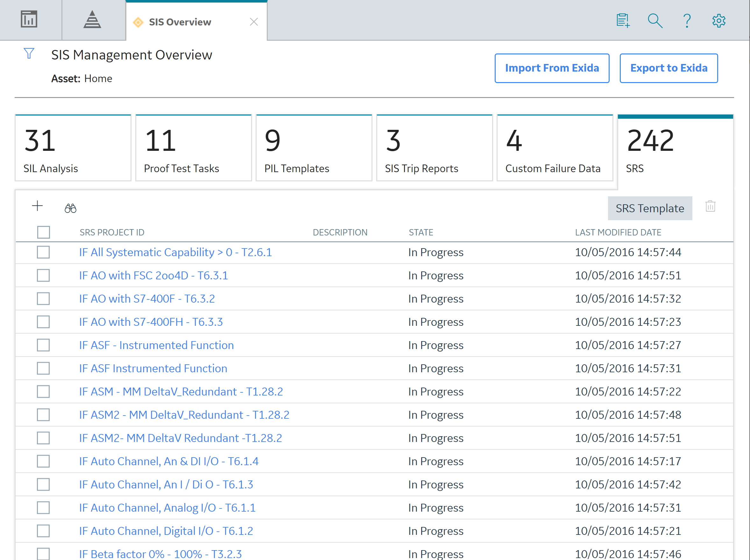Toggle the select-all header checkbox

point(43,232)
